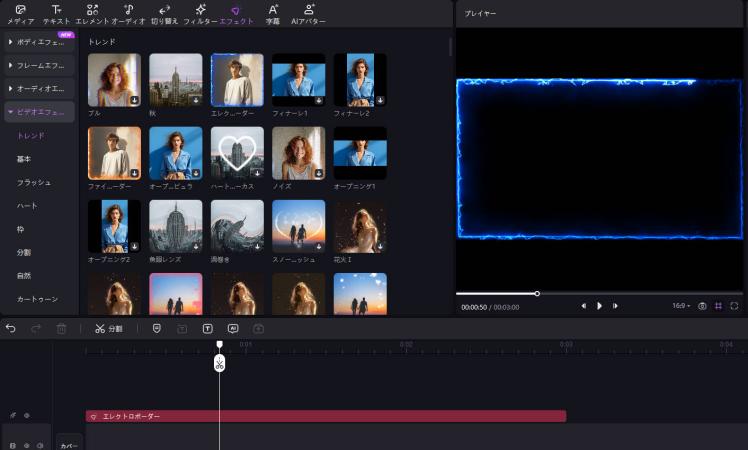Click the marker shield icon in timeline toolbar
This screenshot has height=450, width=748.
157,328
